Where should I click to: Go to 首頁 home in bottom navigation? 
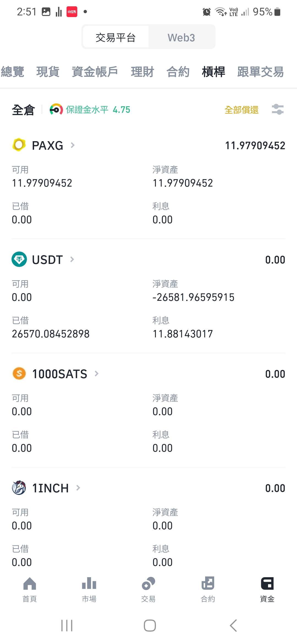[30, 590]
